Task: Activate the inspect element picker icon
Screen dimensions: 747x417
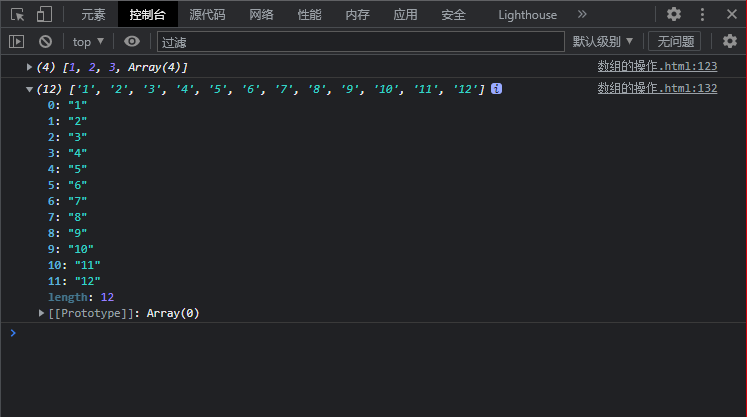Action: pos(18,14)
